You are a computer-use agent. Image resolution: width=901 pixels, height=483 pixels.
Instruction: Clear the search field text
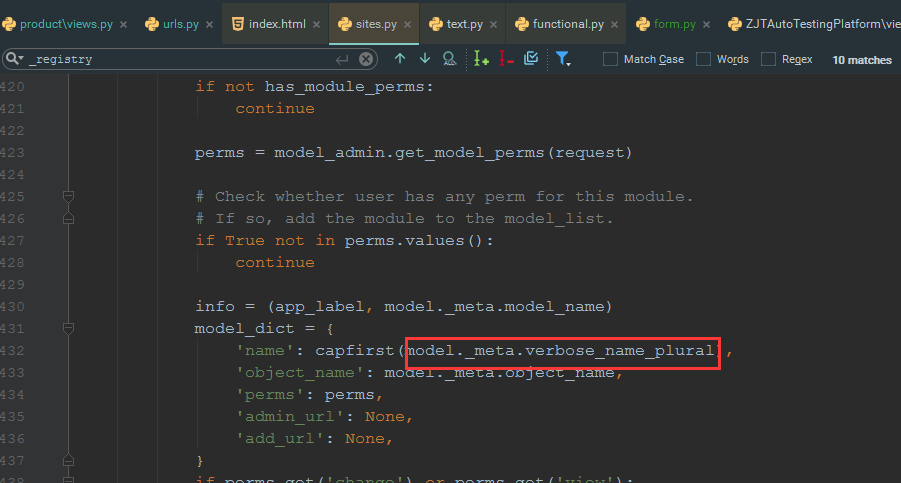(x=366, y=59)
